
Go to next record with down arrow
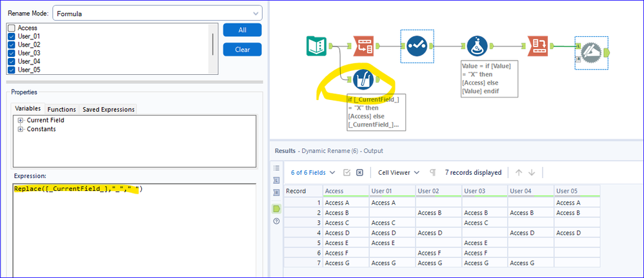click(x=532, y=172)
